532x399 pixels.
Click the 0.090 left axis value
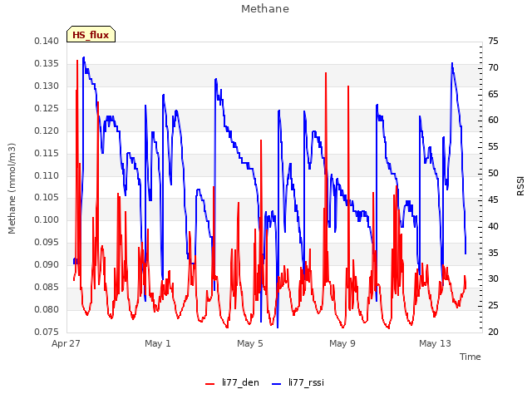tap(47, 264)
